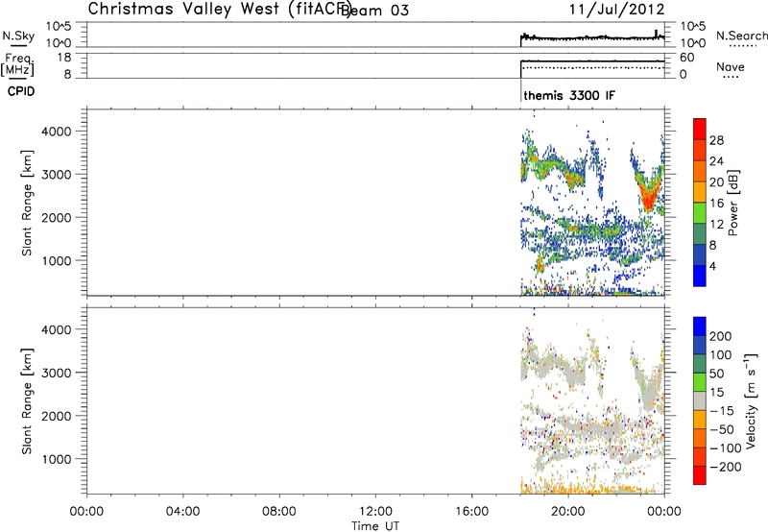Select the 'N.Sky' legend label
Viewport: 768px width, 532px height.
tap(18, 36)
